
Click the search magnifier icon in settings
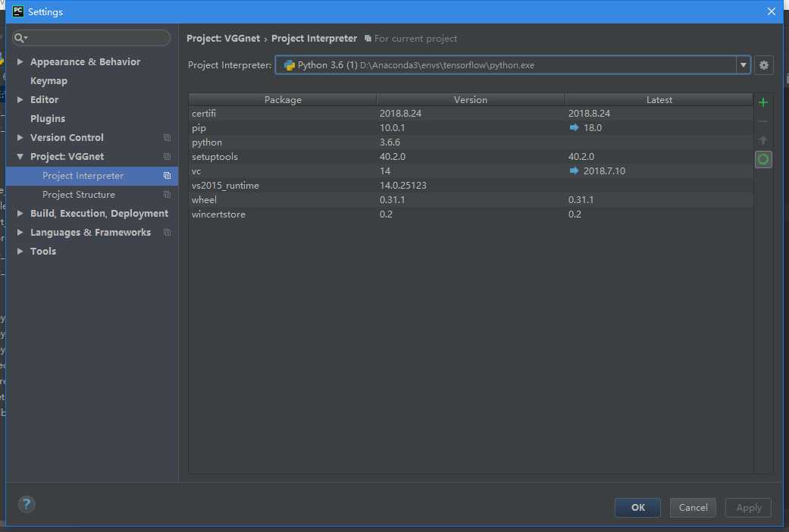tap(20, 38)
